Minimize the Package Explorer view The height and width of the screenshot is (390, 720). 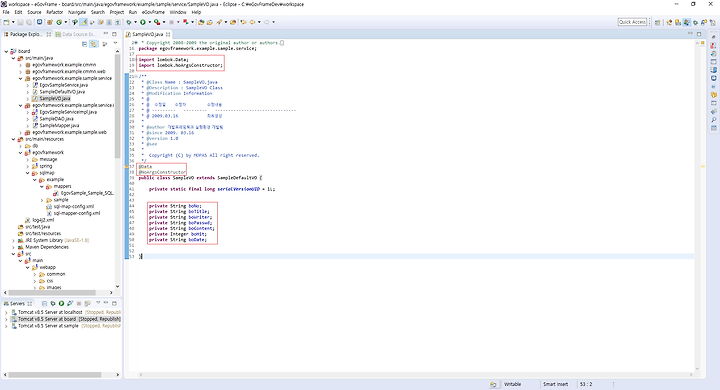coord(106,34)
